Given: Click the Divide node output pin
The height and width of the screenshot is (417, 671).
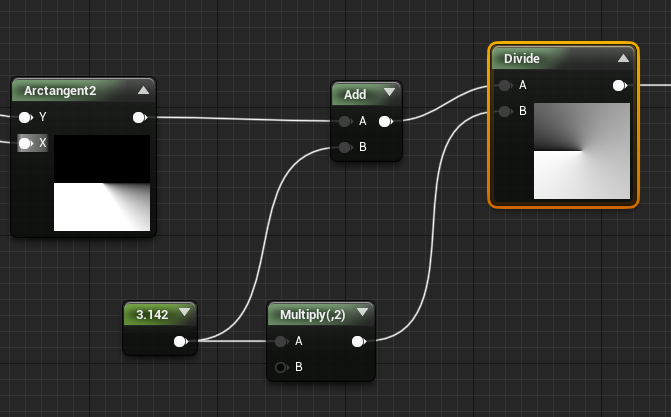Looking at the screenshot, I should [x=619, y=86].
